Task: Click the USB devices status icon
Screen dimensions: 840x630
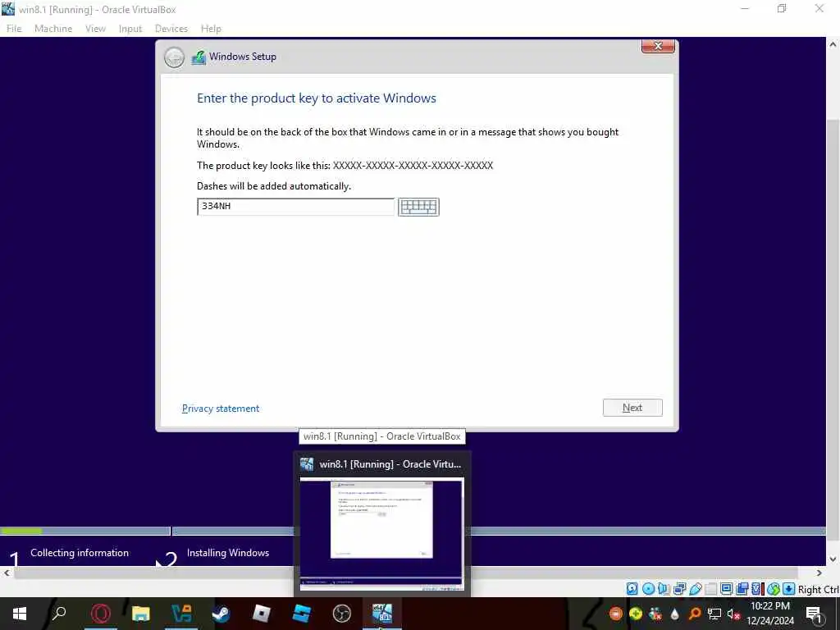Action: click(x=696, y=589)
